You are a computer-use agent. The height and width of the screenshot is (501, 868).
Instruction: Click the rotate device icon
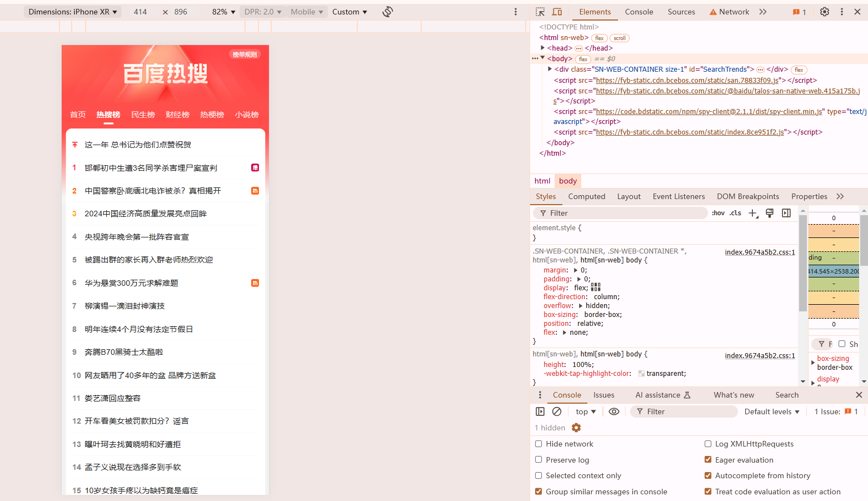pyautogui.click(x=388, y=12)
